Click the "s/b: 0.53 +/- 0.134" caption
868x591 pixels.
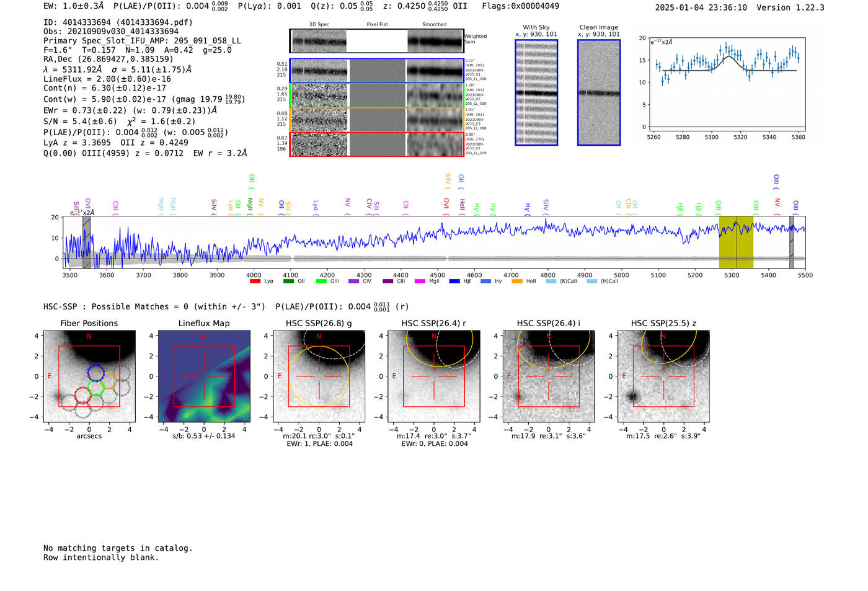tap(204, 436)
